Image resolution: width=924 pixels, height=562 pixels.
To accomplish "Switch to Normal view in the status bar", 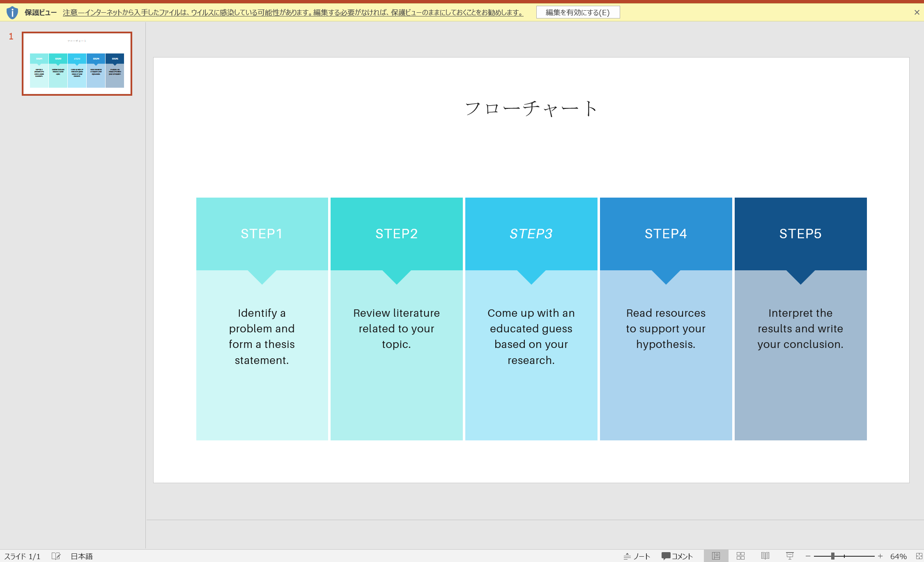I will click(x=715, y=556).
